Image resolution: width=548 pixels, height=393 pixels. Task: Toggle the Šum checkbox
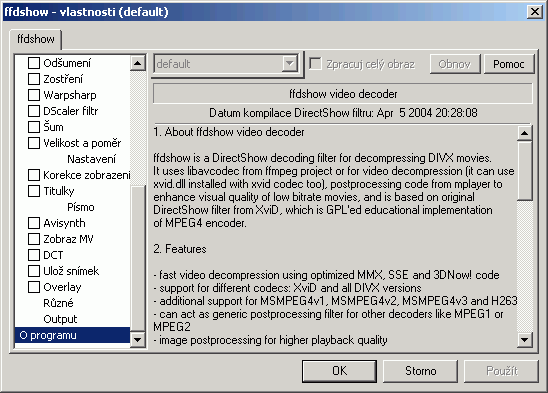point(34,127)
